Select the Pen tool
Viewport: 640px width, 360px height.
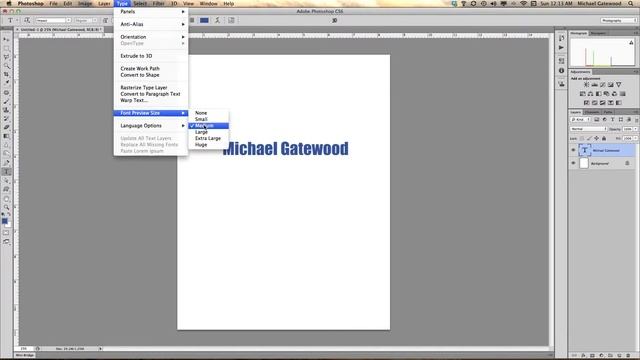6,163
